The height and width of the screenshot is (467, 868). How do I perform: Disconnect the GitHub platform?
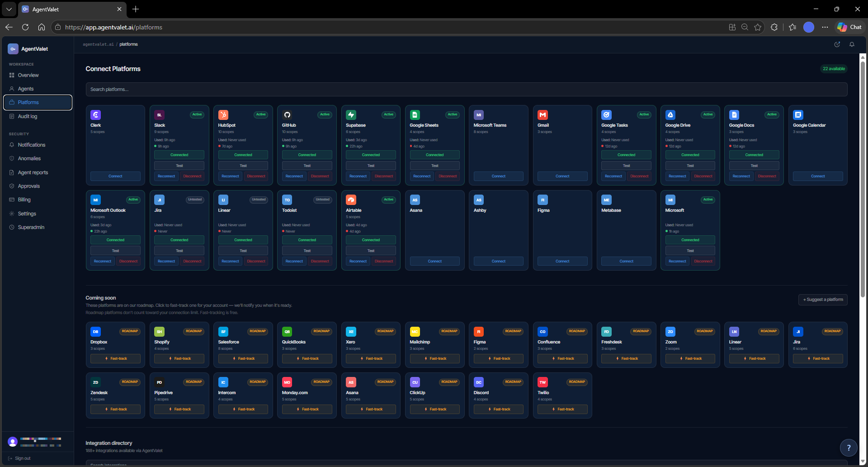click(320, 176)
